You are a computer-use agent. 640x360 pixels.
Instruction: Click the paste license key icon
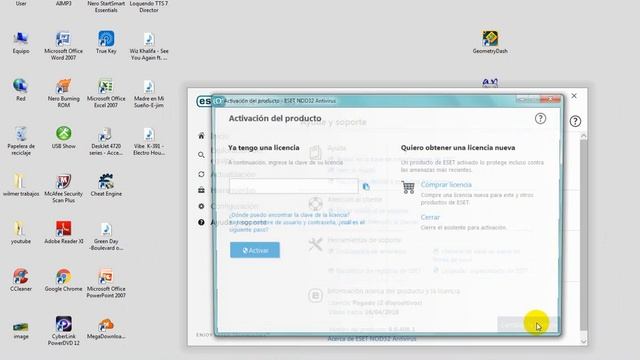[366, 187]
